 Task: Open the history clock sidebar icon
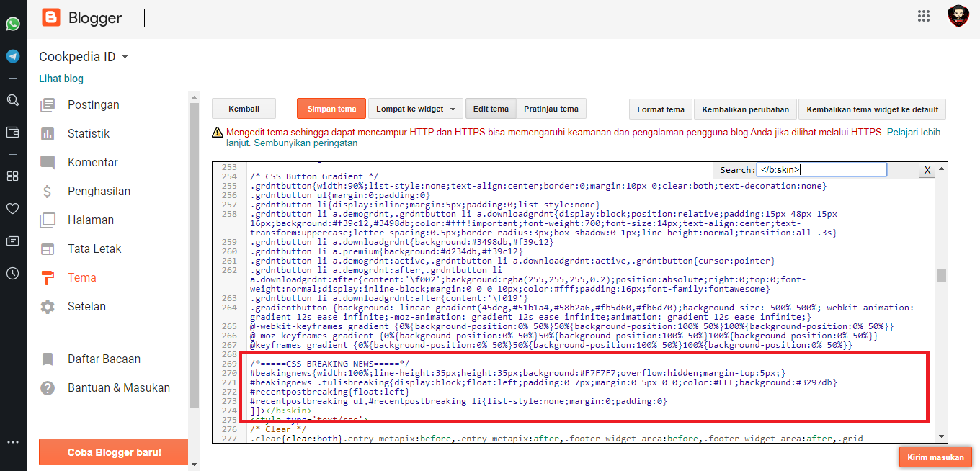[x=13, y=273]
